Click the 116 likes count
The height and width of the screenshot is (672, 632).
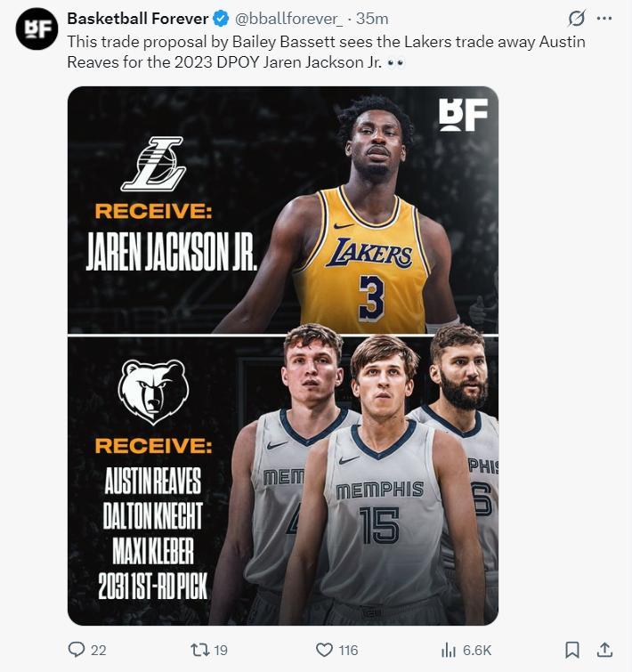click(348, 651)
